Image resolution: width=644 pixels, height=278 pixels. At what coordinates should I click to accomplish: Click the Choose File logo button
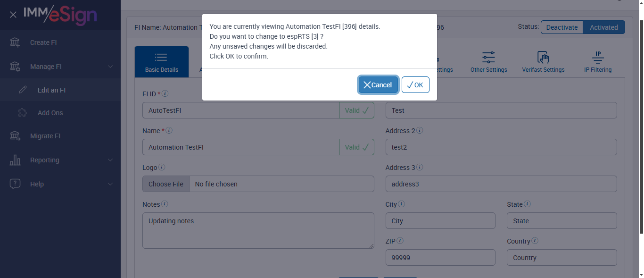(166, 184)
